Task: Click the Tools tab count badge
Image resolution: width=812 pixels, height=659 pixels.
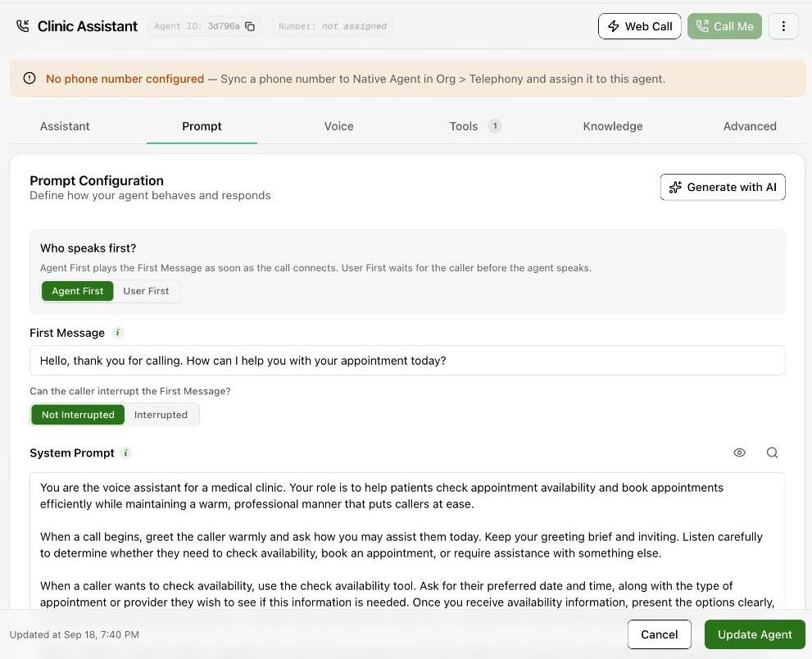Action: tap(495, 126)
